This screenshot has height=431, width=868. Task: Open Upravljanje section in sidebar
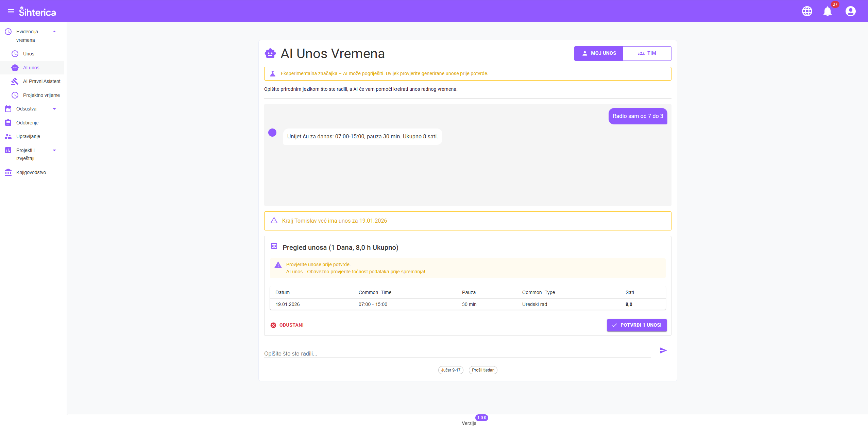28,136
